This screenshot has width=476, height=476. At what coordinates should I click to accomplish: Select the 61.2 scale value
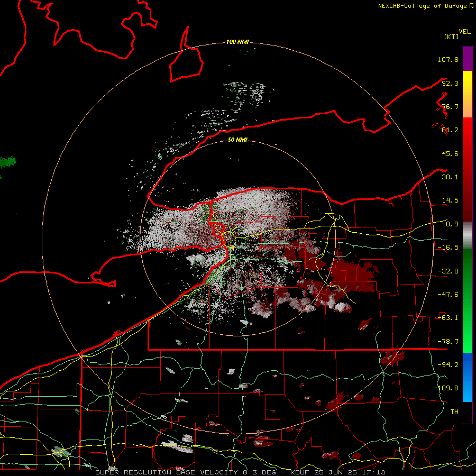coord(450,130)
